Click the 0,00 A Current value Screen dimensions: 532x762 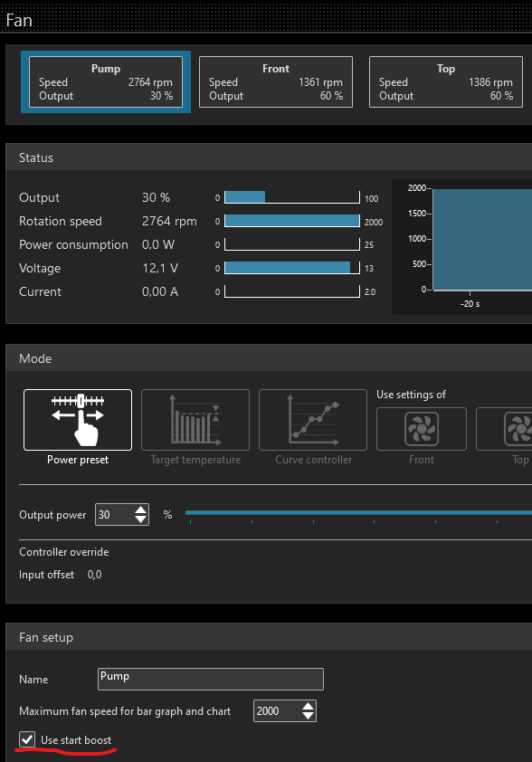[x=160, y=291]
